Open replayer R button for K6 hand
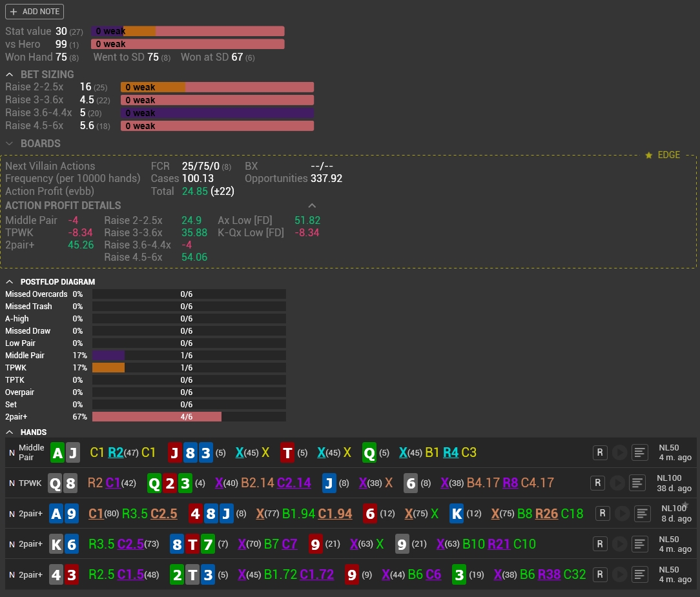Viewport: 700px width, 597px height. [599, 544]
